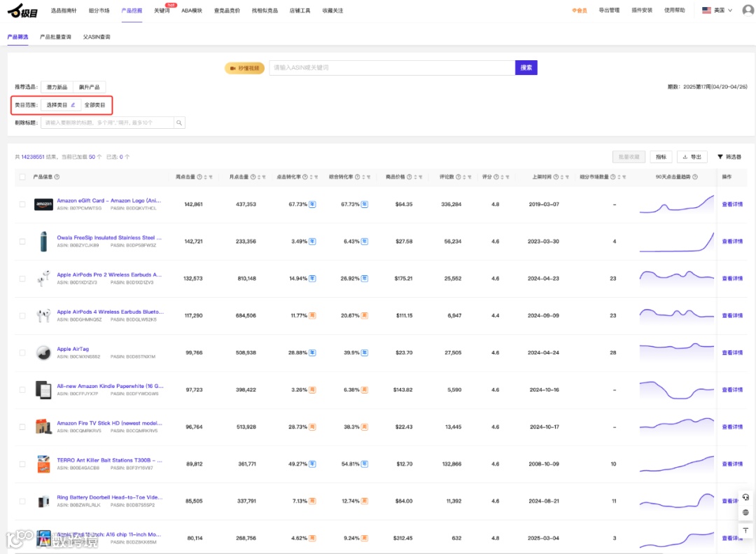Screen dimensions: 756x554
Task: Click the globe icon in floating sidebar
Action: (745, 513)
